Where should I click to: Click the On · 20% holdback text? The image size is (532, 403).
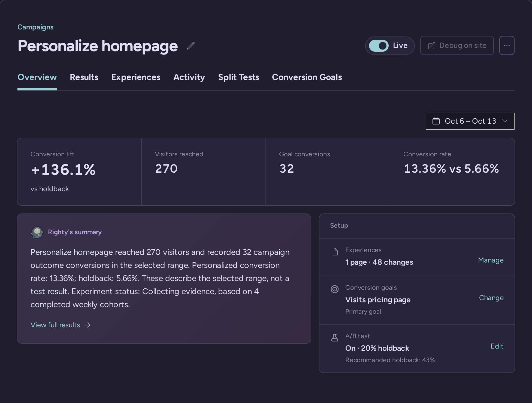(x=377, y=348)
